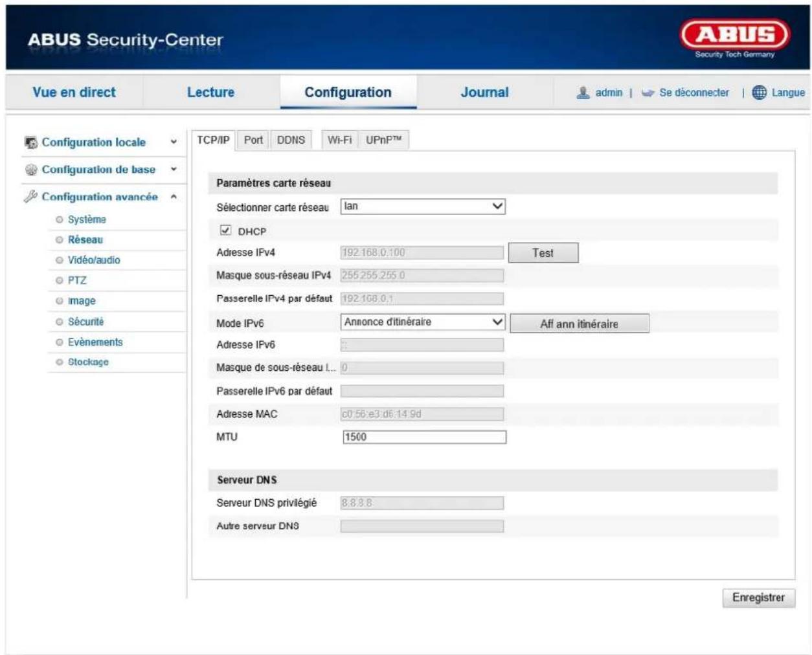Switch to the Lecture tab
812x655 pixels.
(x=210, y=92)
